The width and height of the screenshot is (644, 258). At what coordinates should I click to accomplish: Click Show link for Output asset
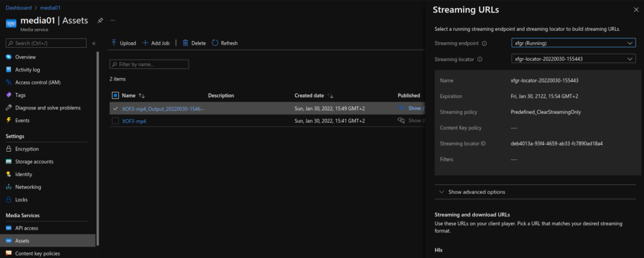click(415, 108)
